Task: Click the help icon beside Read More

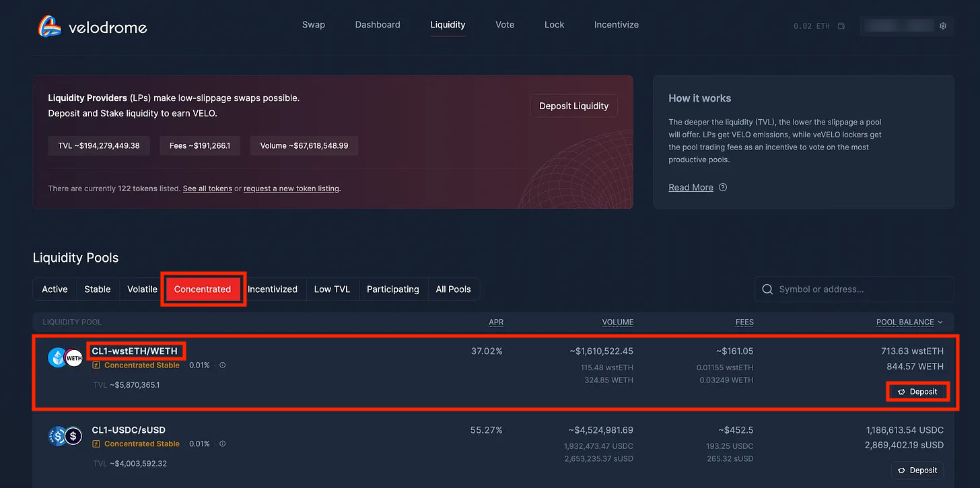Action: (x=723, y=187)
